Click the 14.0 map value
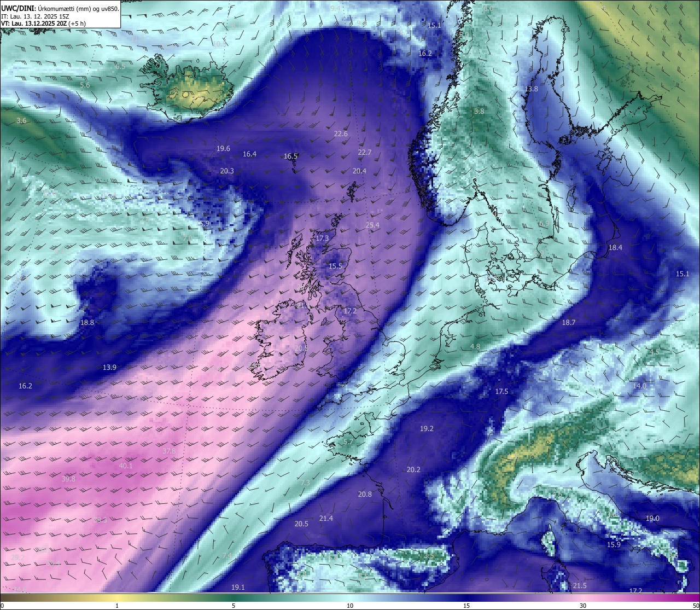Viewport: 700px width, 610px height. [639, 386]
